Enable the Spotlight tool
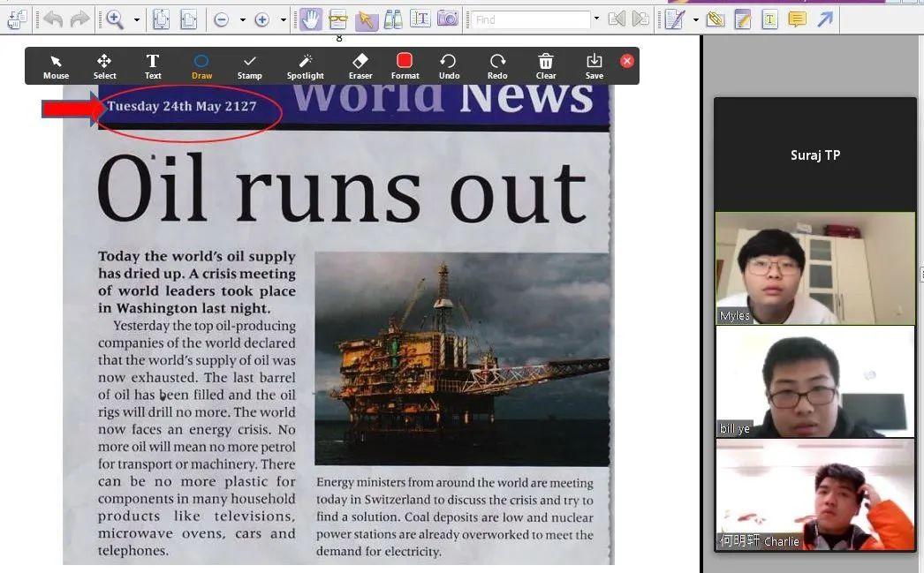924x573 pixels. pos(306,66)
